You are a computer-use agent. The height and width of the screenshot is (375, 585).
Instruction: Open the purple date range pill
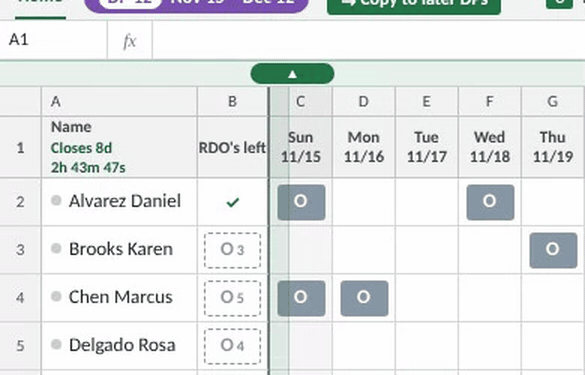[197, 6]
